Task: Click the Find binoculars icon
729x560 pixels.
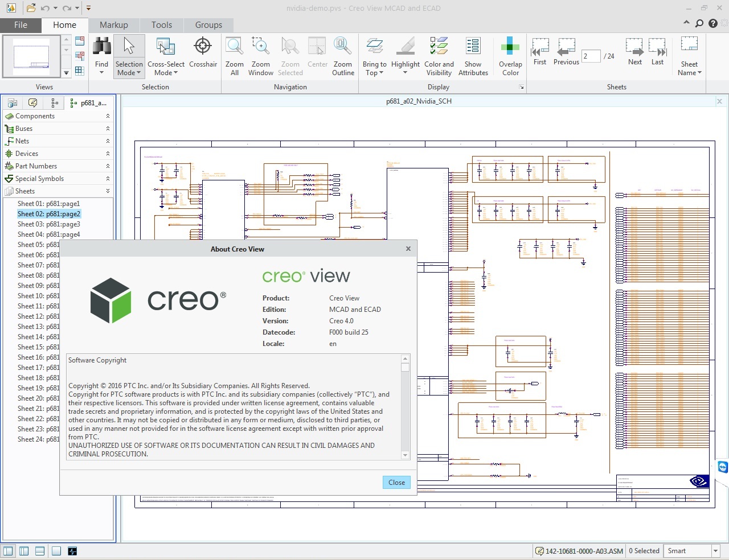Action: pyautogui.click(x=101, y=46)
